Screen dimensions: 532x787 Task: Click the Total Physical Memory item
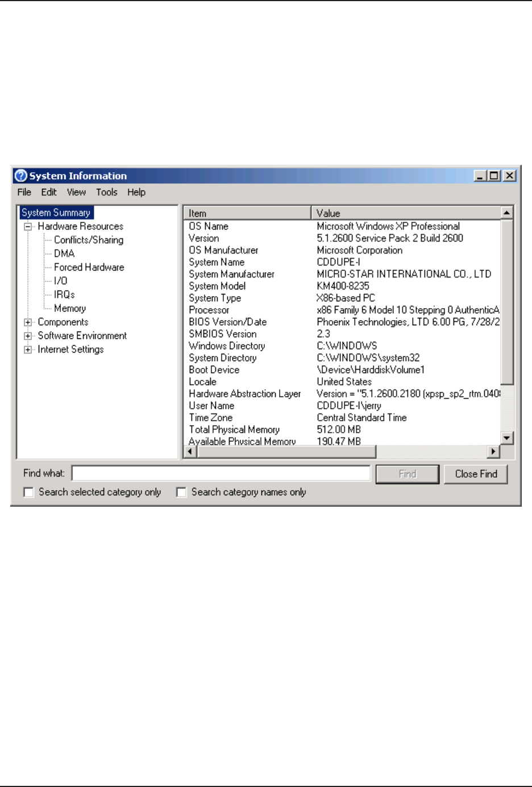tap(234, 429)
